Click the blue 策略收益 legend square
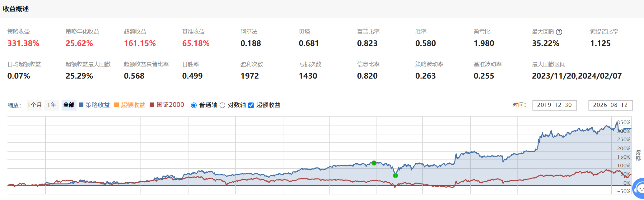 coord(81,105)
